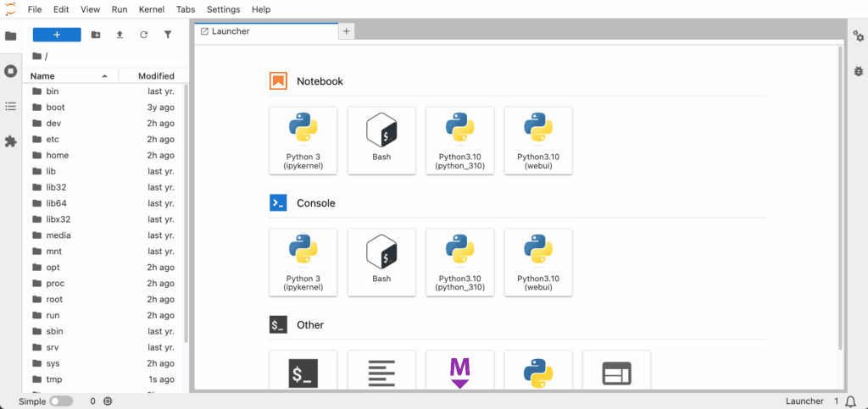Open Contextual Help card in Other
The height and width of the screenshot is (409, 868).
(617, 371)
